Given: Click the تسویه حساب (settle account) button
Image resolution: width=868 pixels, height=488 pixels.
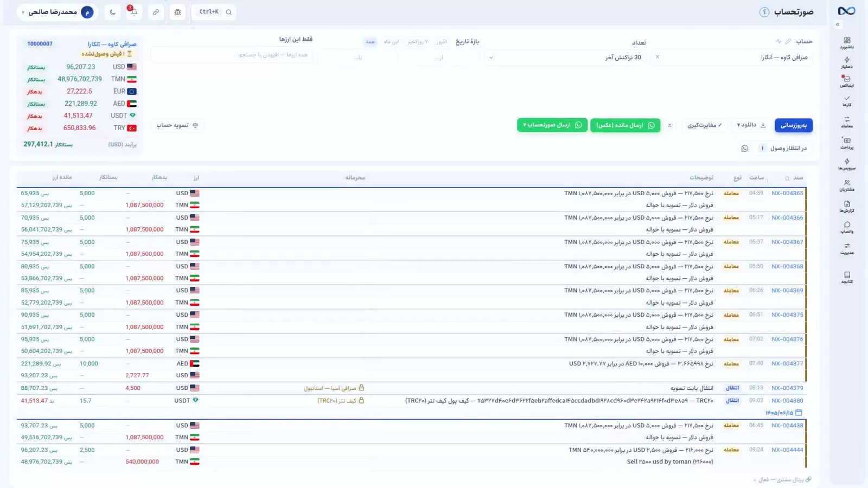Looking at the screenshot, I should (x=177, y=125).
